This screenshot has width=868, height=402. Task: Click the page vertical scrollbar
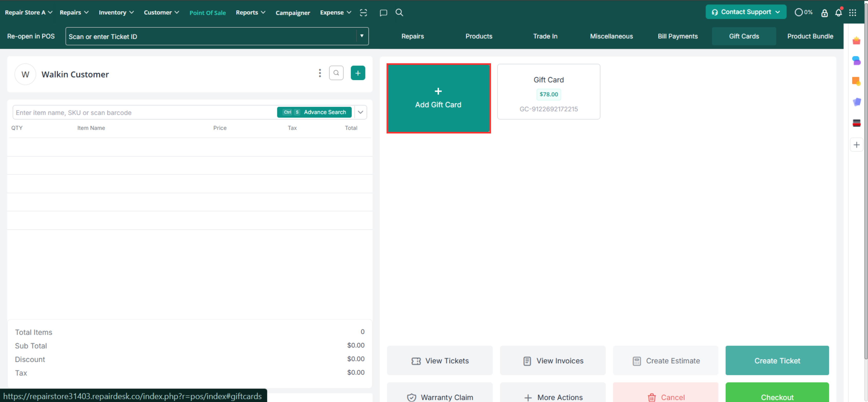click(865, 182)
